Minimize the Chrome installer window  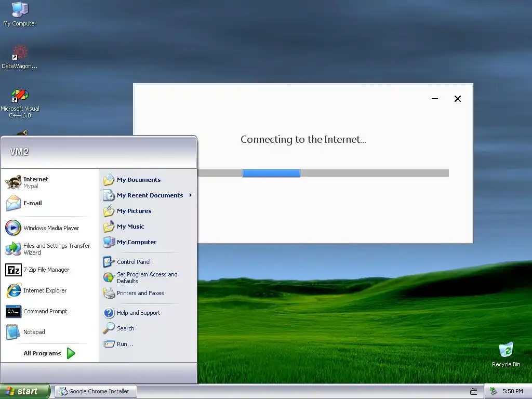pos(435,99)
